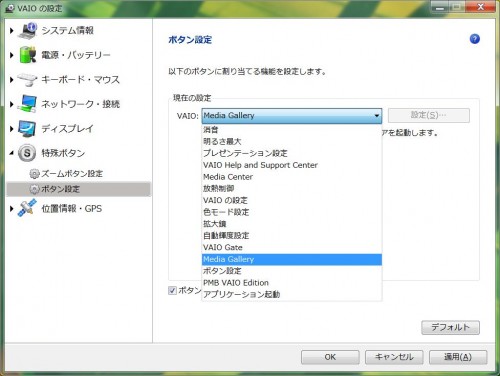Choose 放熱制御 from the dropdown list
The height and width of the screenshot is (376, 500).
(x=292, y=188)
